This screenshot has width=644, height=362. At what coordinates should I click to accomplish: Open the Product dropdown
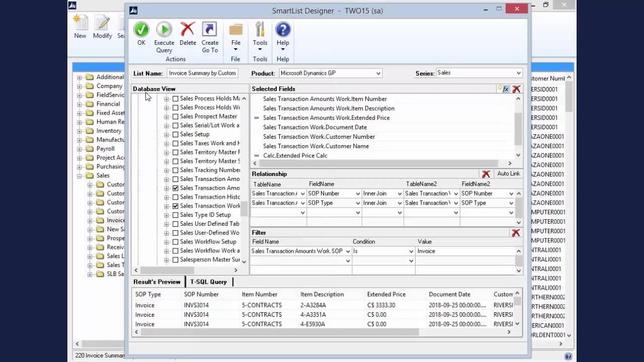(x=378, y=73)
